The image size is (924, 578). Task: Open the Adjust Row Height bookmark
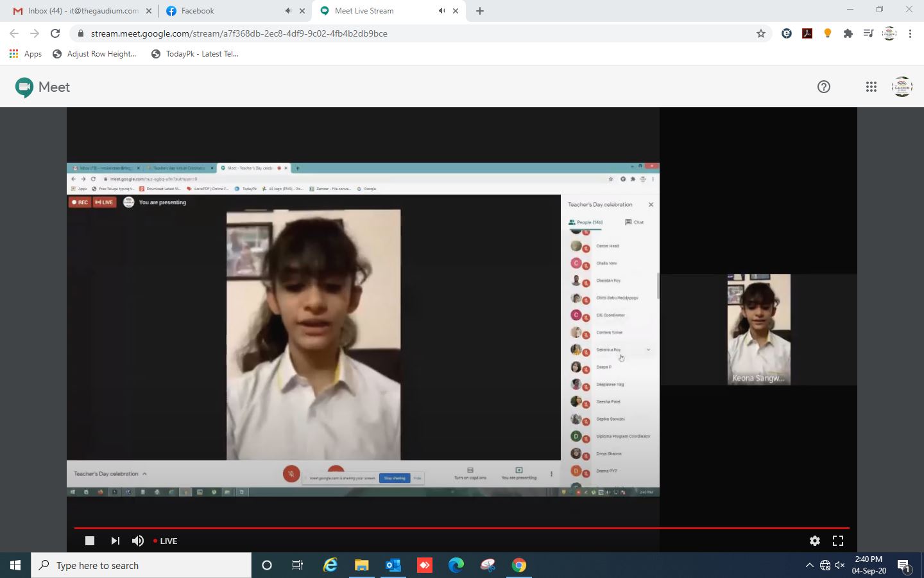(x=94, y=54)
